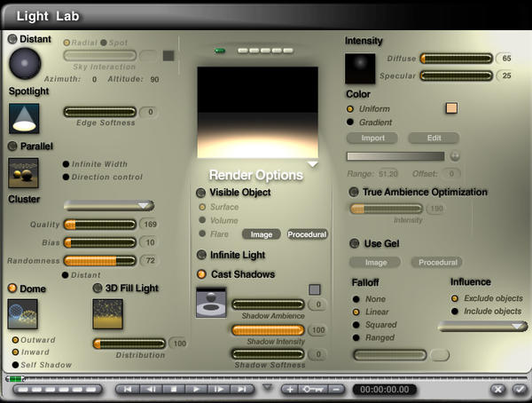Toggle Visible Object option

tap(201, 193)
